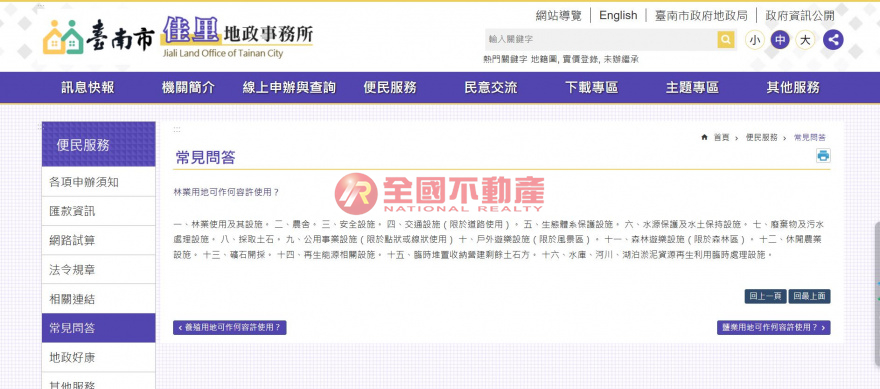Set font size to large 大
The height and width of the screenshot is (389, 880).
[805, 40]
